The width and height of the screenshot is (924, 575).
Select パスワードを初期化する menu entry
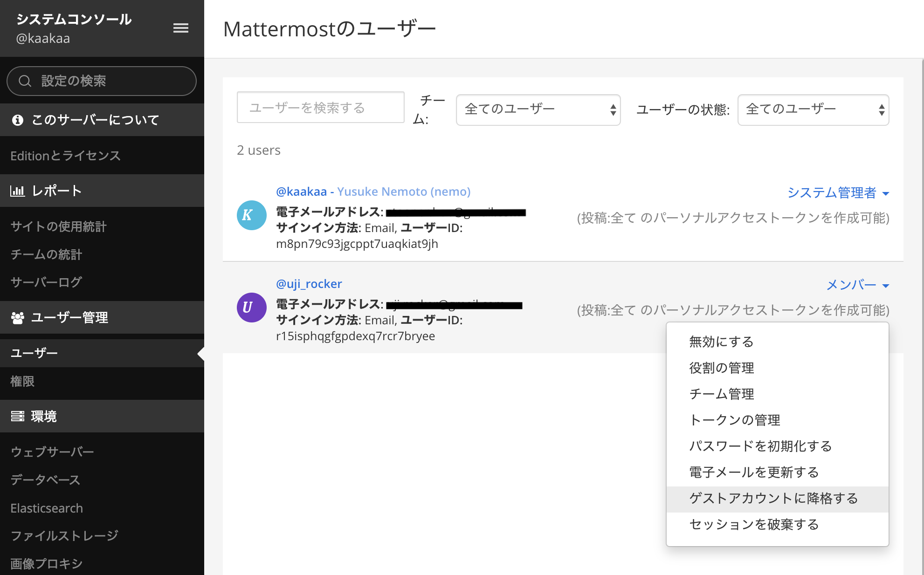(x=778, y=446)
